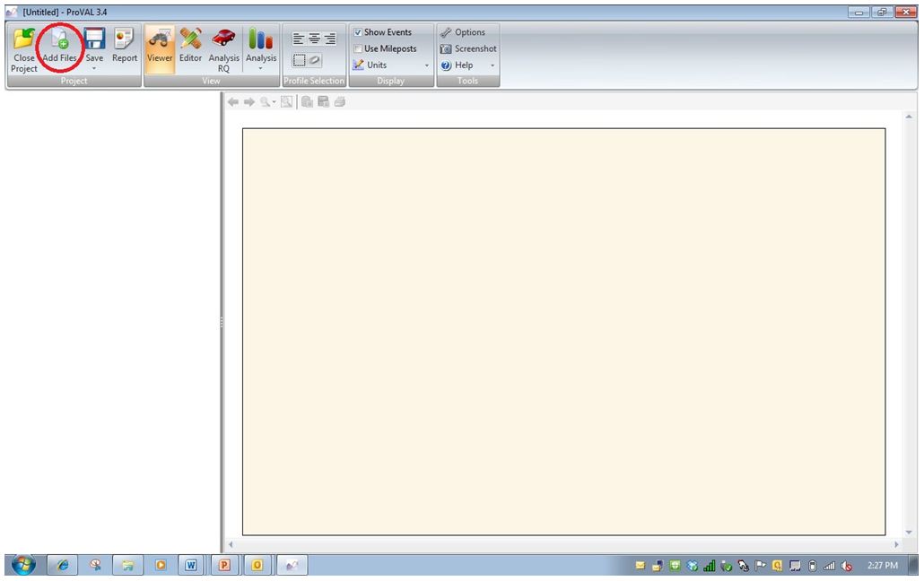Open Internet Explorer from taskbar
Viewport: 924px width, 581px height.
(62, 566)
